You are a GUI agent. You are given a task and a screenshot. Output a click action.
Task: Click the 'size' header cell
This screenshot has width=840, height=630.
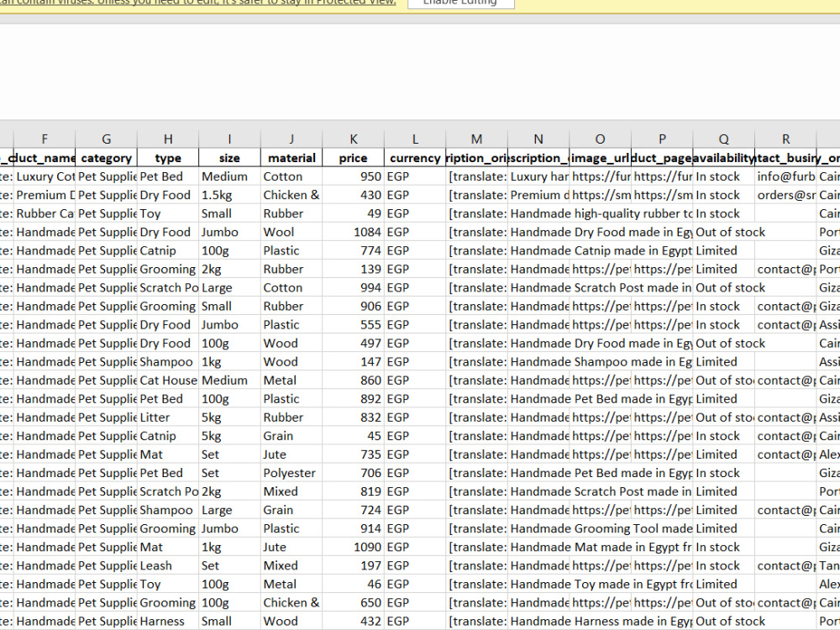(x=229, y=158)
